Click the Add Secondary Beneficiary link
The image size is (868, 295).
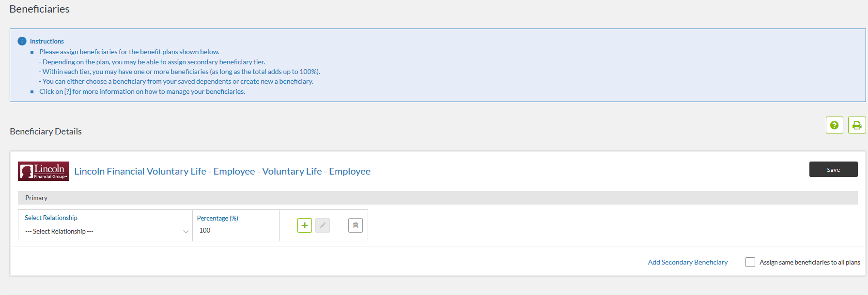(687, 262)
